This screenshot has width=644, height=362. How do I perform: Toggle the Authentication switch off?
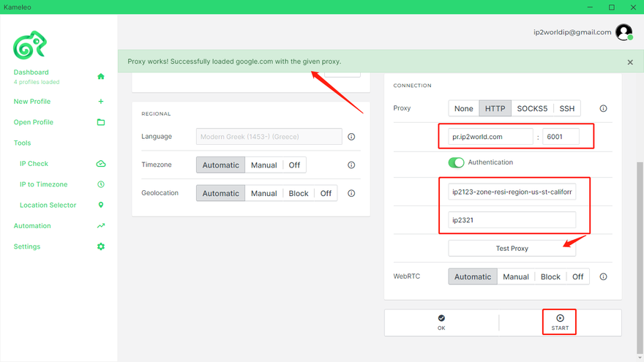coord(457,162)
